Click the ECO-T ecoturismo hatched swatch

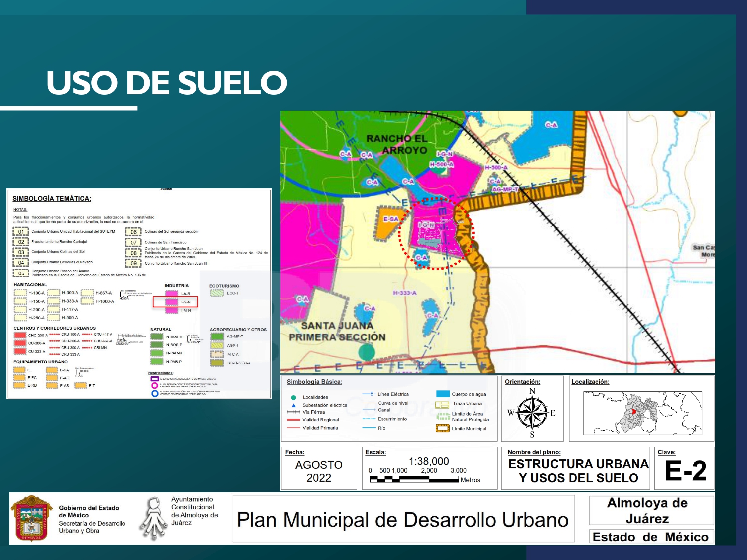[x=217, y=293]
